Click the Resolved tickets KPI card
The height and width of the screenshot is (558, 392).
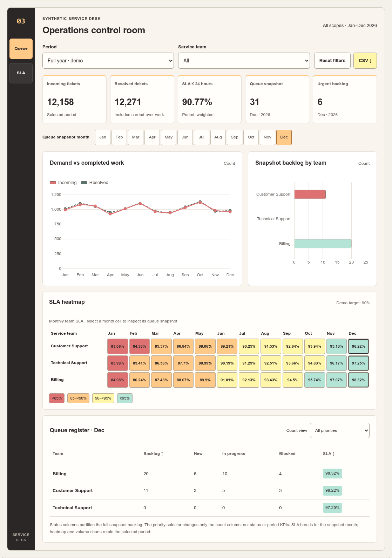(x=142, y=99)
